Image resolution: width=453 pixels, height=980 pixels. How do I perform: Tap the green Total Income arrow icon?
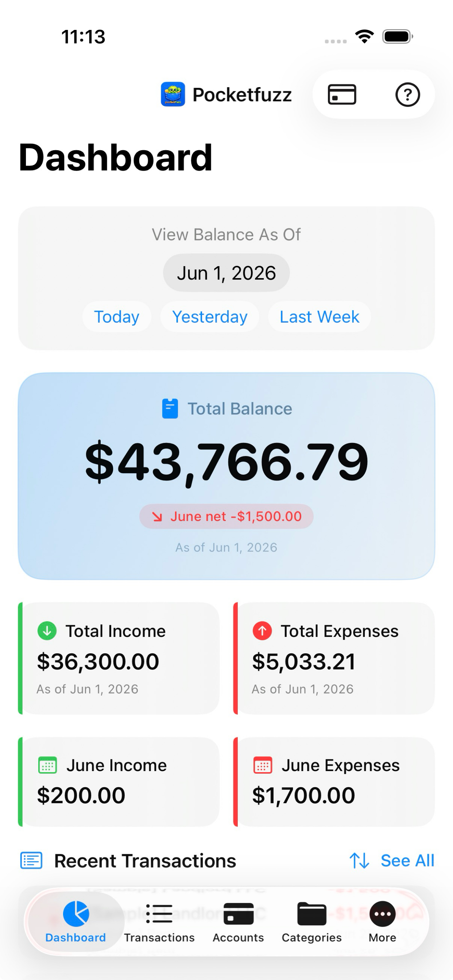click(47, 631)
